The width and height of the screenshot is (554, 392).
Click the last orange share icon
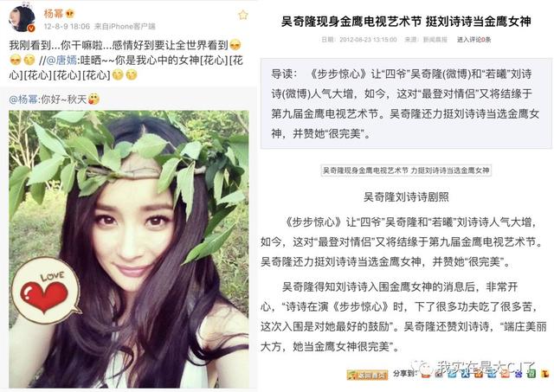[545, 374]
